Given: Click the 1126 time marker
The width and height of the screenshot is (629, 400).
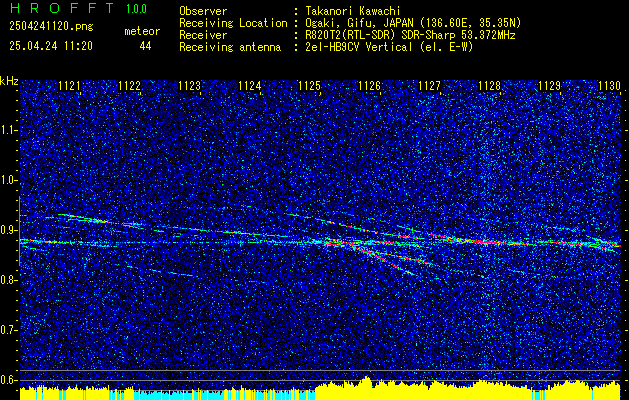Looking at the screenshot, I should coord(369,85).
